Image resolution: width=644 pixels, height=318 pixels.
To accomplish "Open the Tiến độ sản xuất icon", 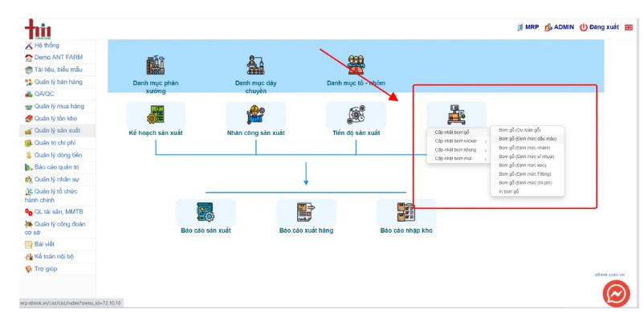I will 356,115.
